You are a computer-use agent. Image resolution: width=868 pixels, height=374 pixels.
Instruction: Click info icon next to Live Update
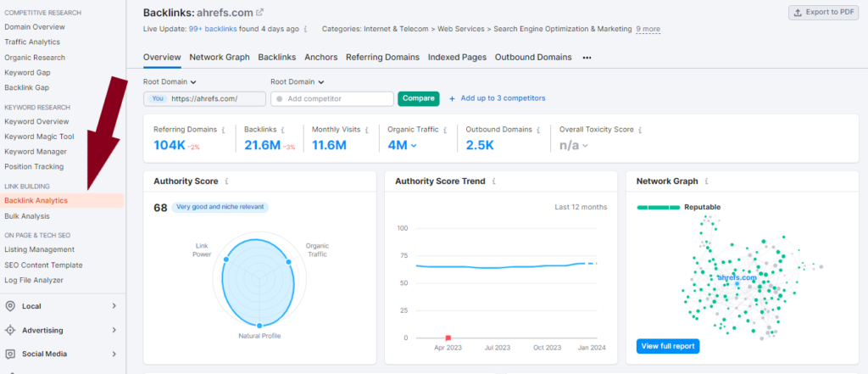point(305,29)
